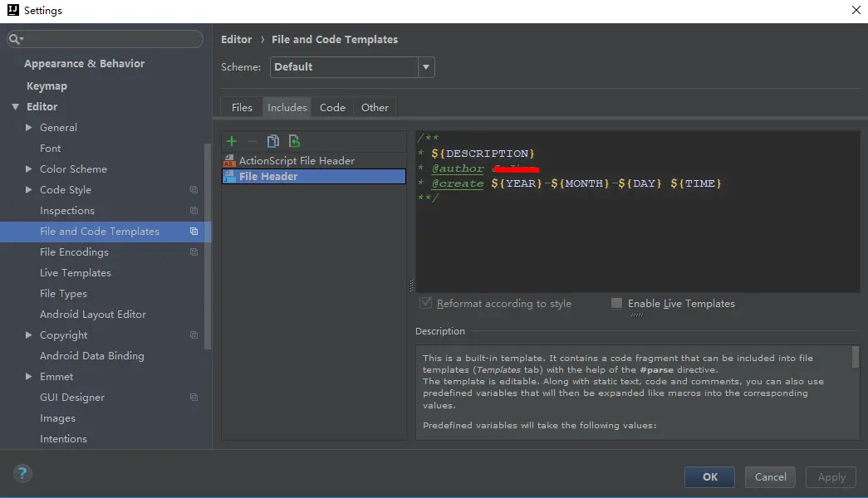
Task: Click the project-level icon beside Copyright
Action: click(194, 334)
